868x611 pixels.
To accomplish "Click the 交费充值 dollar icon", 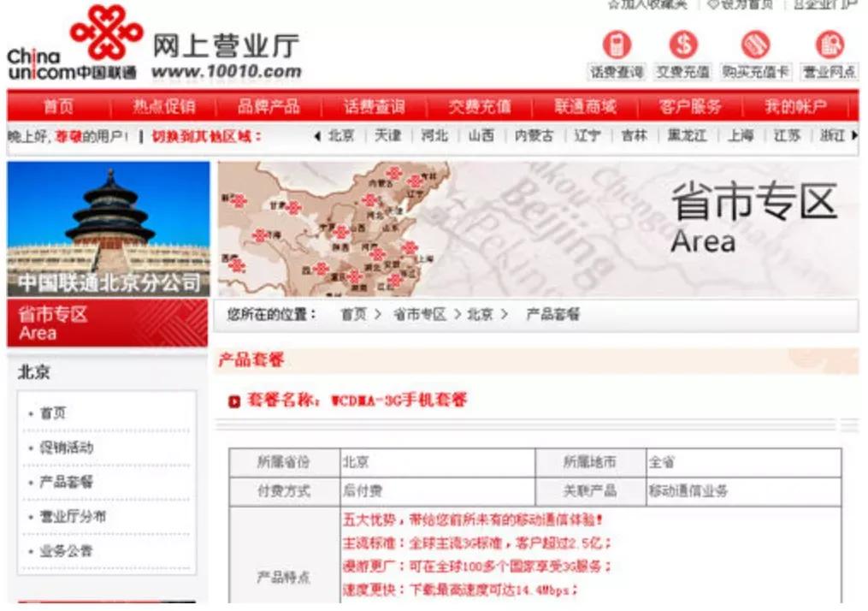I will (x=683, y=44).
